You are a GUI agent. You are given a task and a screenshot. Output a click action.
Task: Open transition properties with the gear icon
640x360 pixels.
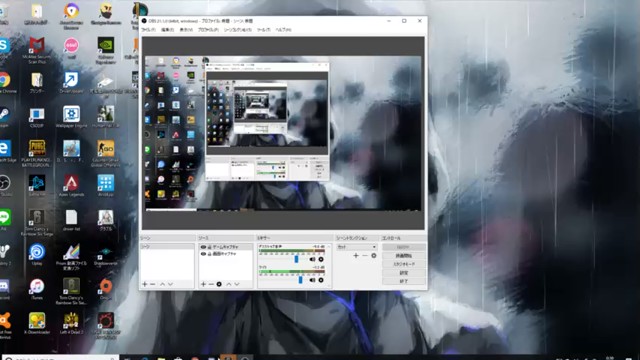pyautogui.click(x=373, y=256)
